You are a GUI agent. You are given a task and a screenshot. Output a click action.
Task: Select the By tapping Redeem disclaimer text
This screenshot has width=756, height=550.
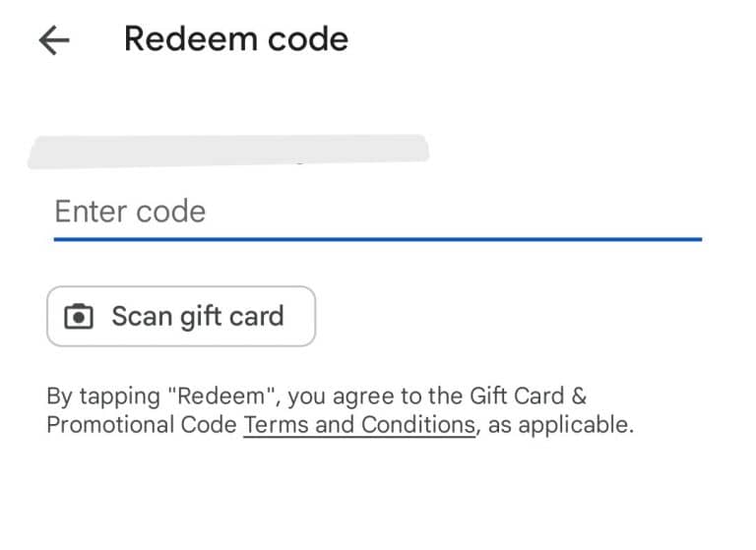pyautogui.click(x=341, y=410)
